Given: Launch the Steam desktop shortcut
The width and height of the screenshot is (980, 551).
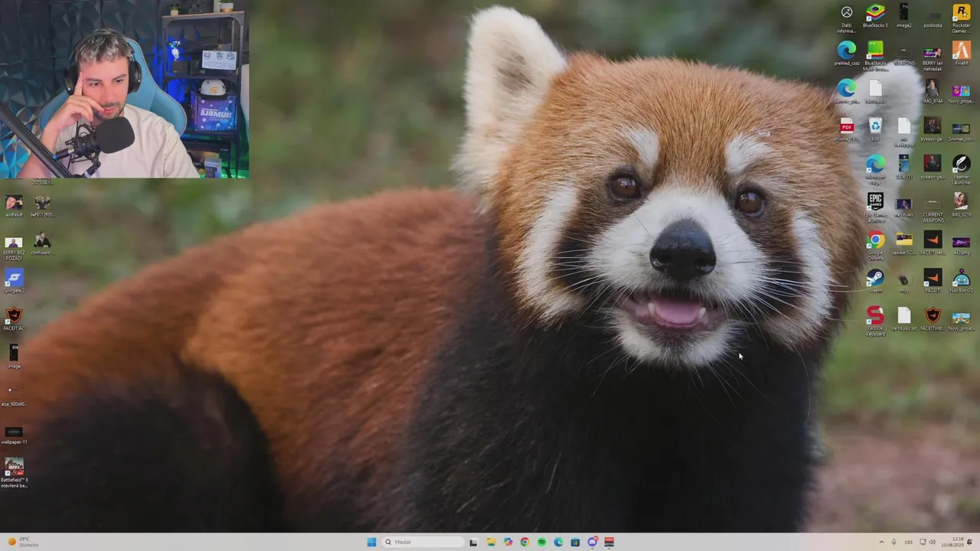Looking at the screenshot, I should tap(875, 280).
